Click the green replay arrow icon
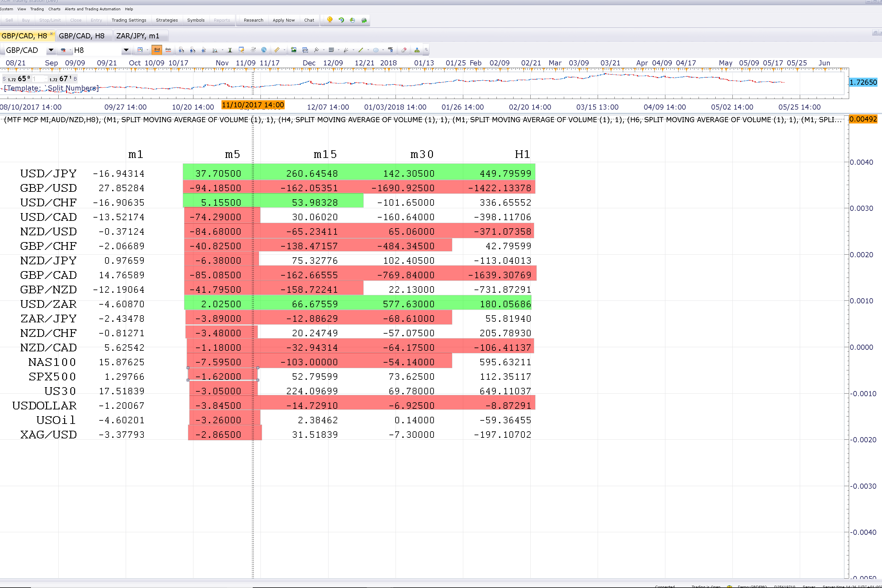Image resolution: width=882 pixels, height=588 pixels. coord(341,20)
